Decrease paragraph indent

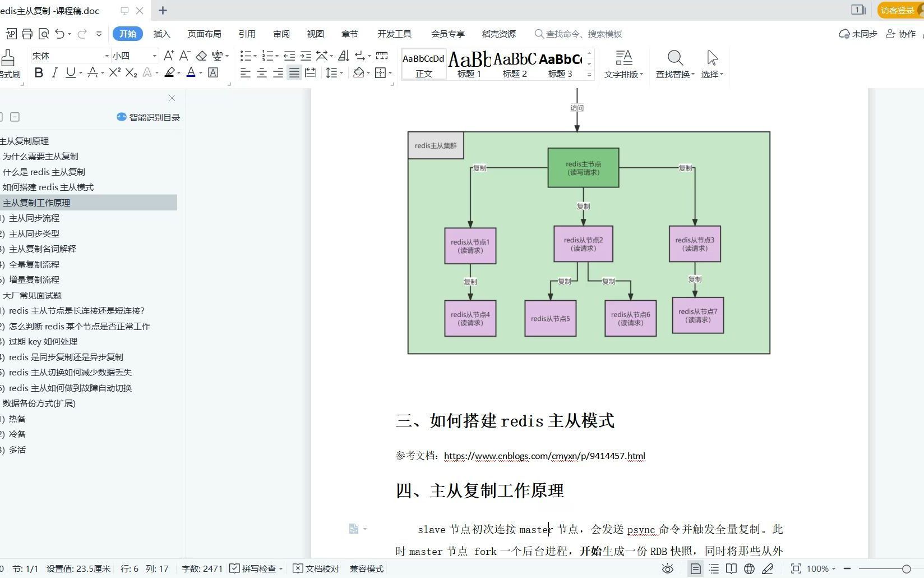point(289,56)
